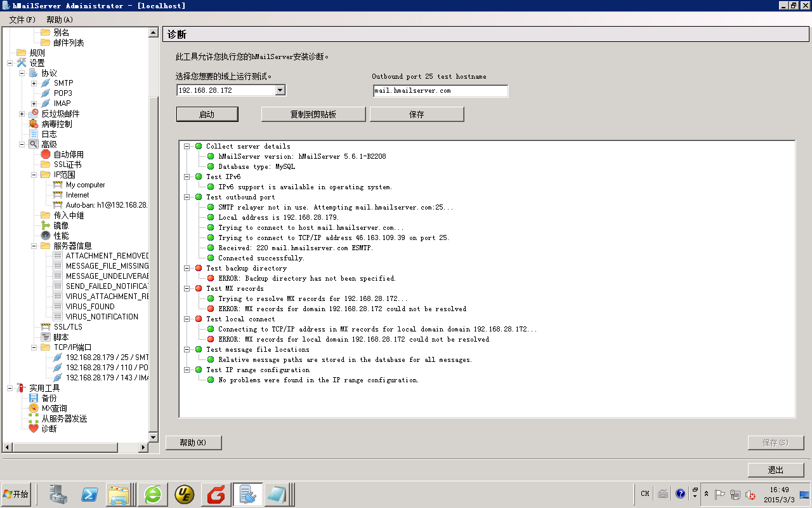Click the outbound port test hostname field
Image resolution: width=812 pixels, height=508 pixels.
[x=440, y=91]
